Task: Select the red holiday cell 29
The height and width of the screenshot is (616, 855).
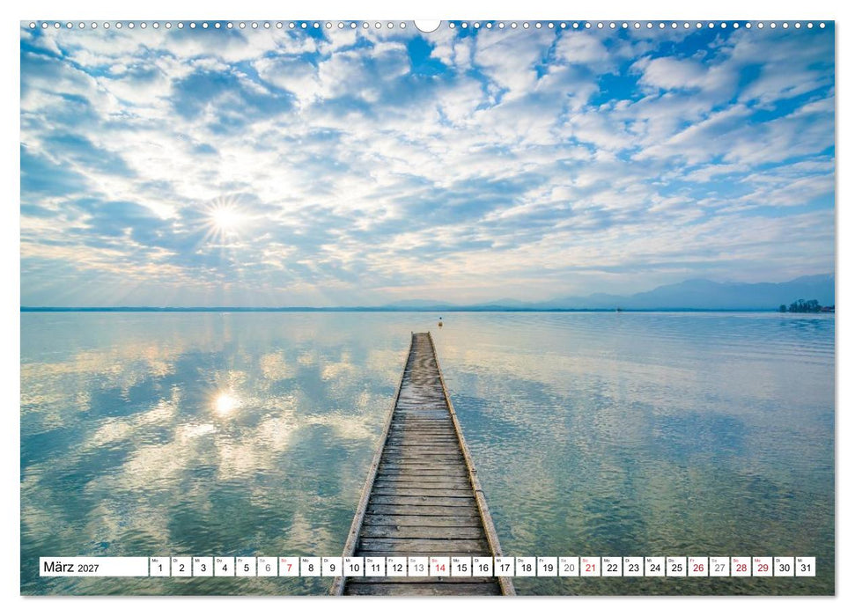Action: click(x=763, y=567)
